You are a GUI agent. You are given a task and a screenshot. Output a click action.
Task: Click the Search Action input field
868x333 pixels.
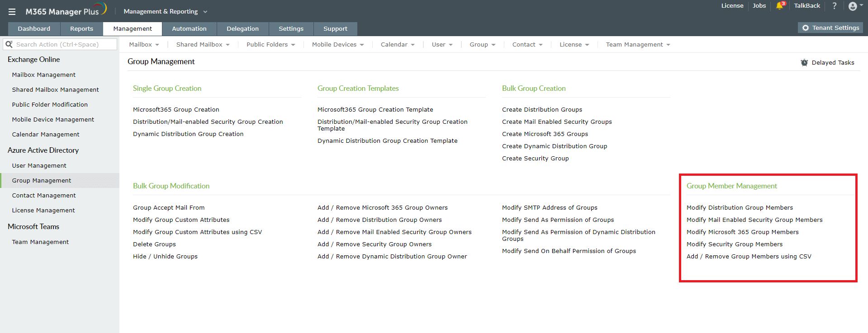pyautogui.click(x=60, y=44)
